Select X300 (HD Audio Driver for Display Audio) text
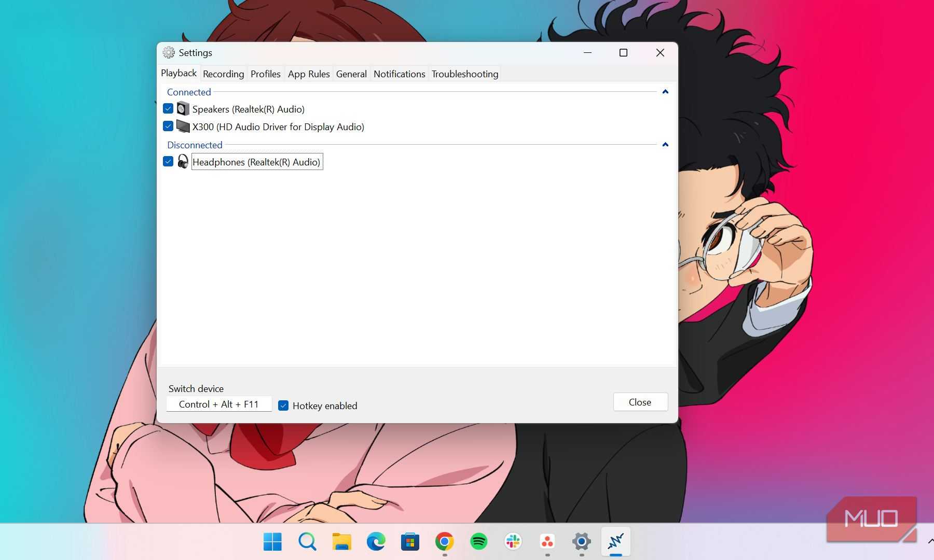The image size is (934, 560). click(278, 127)
